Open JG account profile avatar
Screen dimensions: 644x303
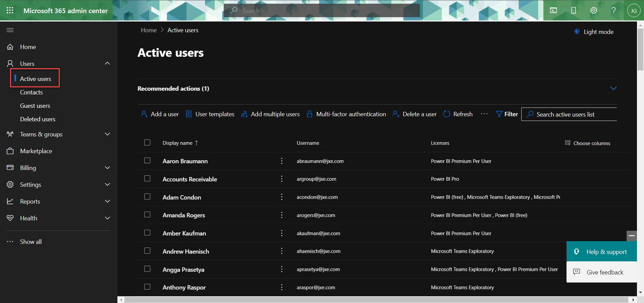pos(634,10)
